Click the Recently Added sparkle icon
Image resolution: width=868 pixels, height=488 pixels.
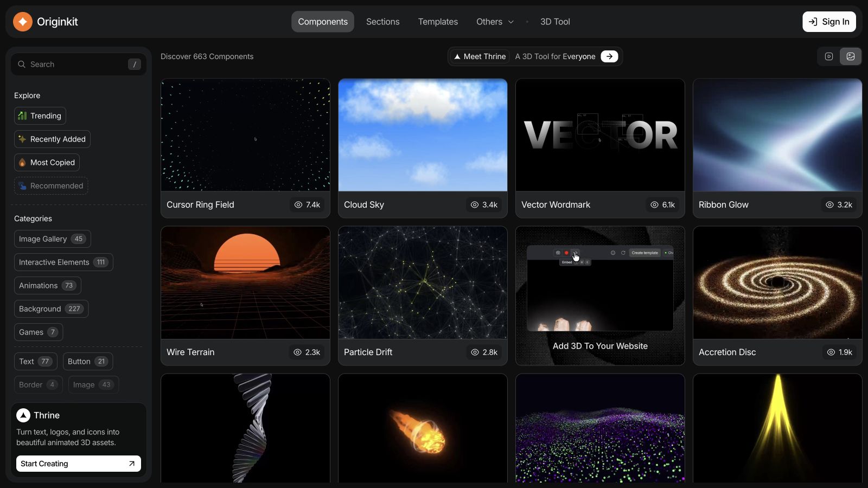(x=22, y=139)
